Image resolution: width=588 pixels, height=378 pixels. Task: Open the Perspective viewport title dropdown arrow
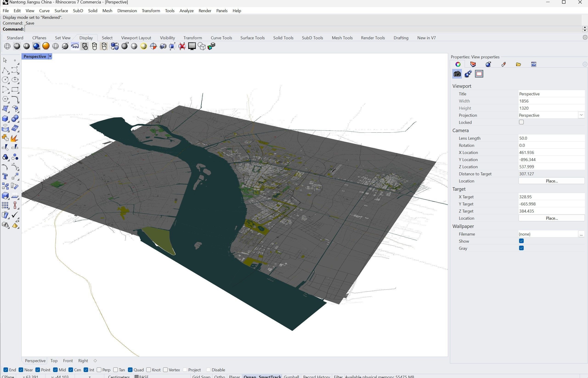coord(50,57)
